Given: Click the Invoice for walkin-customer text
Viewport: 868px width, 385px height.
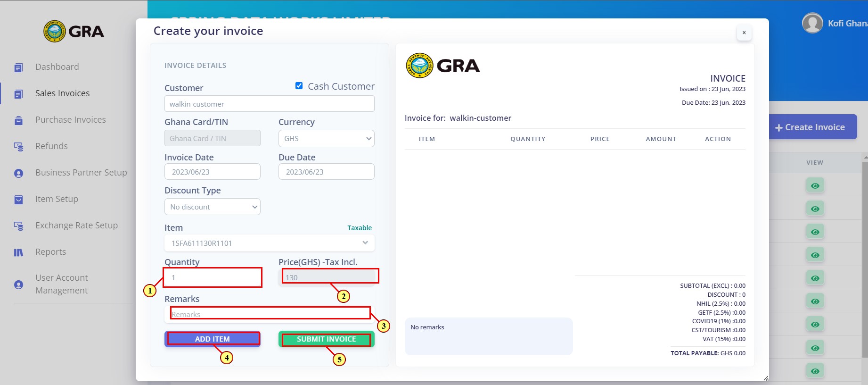Looking at the screenshot, I should [458, 118].
